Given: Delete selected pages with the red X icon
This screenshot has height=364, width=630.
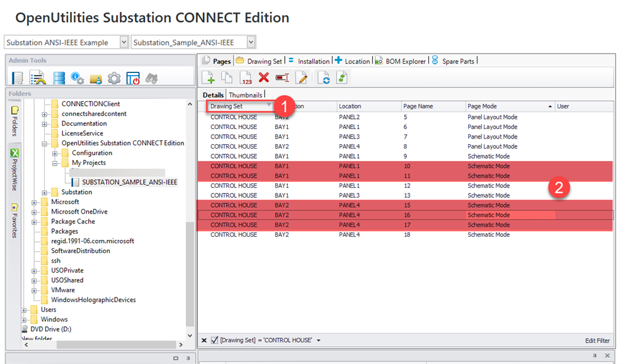Looking at the screenshot, I should [x=265, y=77].
